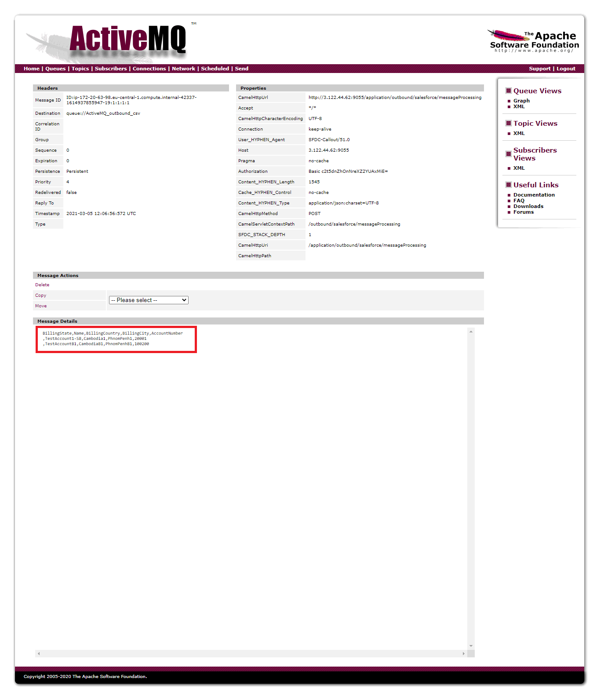593x700 pixels.
Task: Click the scroll up arrow in Message Details
Action: (x=471, y=332)
